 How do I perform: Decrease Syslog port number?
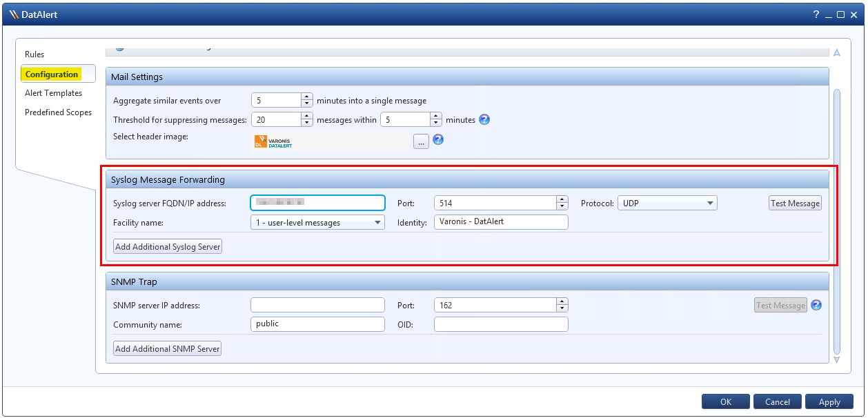tap(562, 206)
